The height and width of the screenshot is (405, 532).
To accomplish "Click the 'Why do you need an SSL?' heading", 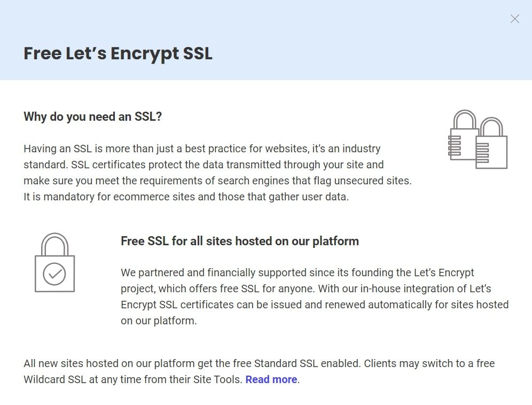I will click(x=93, y=116).
